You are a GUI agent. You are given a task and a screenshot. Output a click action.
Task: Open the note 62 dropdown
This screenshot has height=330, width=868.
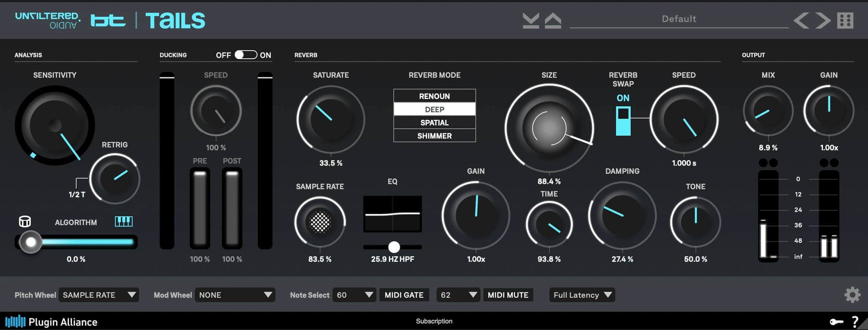pyautogui.click(x=458, y=295)
